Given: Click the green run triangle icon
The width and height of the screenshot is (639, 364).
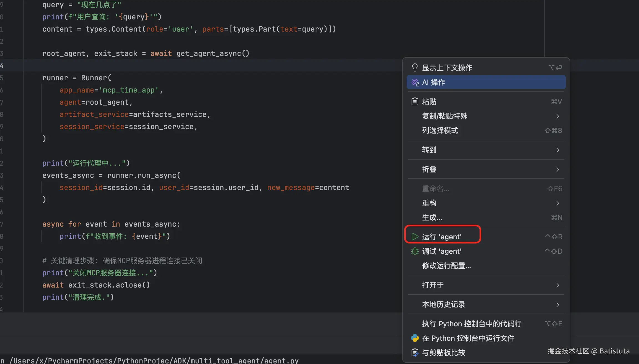Looking at the screenshot, I should click(415, 237).
